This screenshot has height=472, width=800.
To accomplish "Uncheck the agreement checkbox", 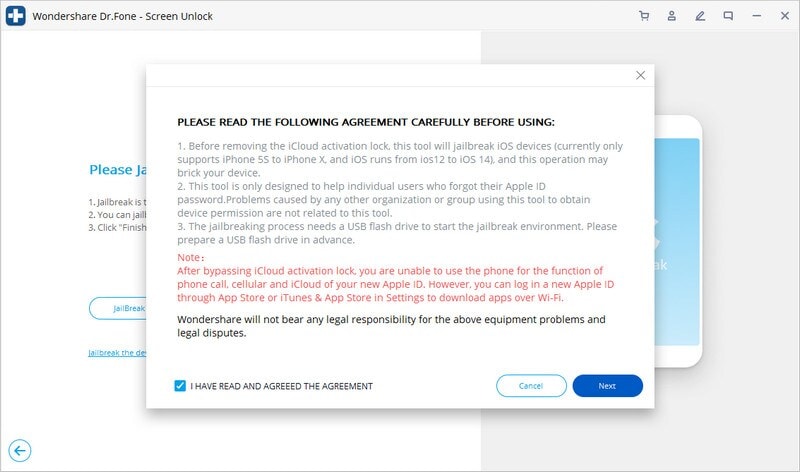I will point(180,386).
